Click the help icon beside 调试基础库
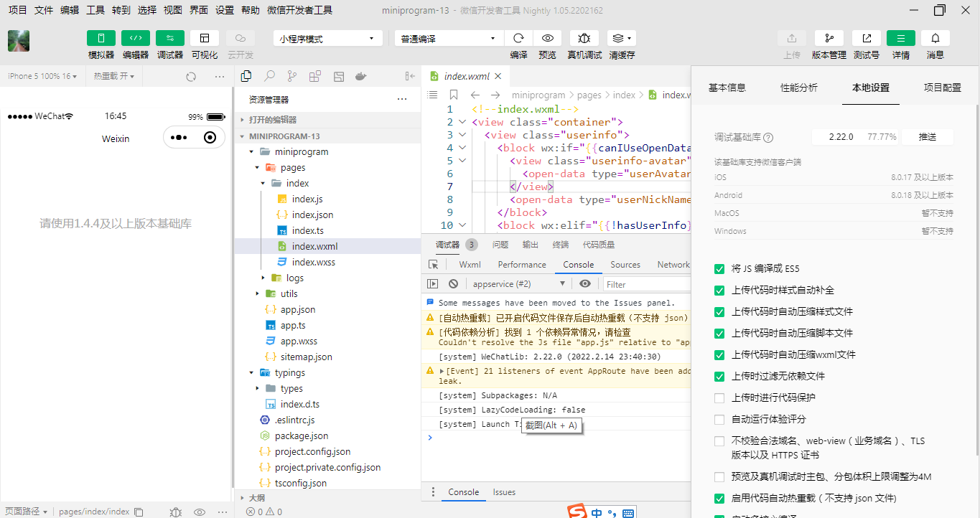Screen dimensions: 980x518 click(x=768, y=137)
